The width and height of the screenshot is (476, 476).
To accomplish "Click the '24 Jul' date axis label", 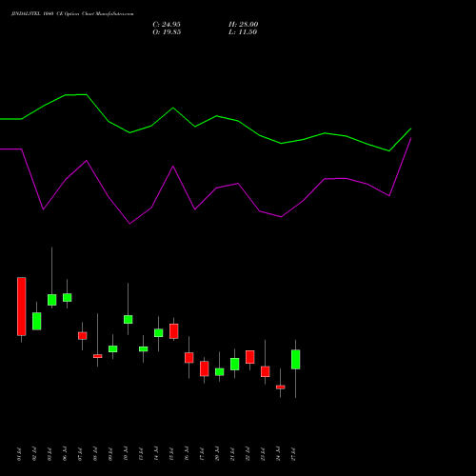I will pyautogui.click(x=278, y=454).
